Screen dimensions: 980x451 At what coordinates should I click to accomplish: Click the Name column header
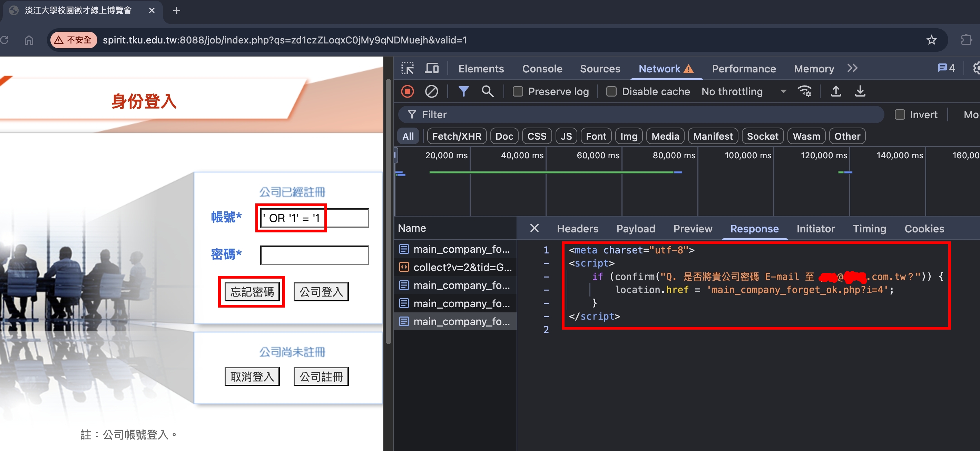455,228
